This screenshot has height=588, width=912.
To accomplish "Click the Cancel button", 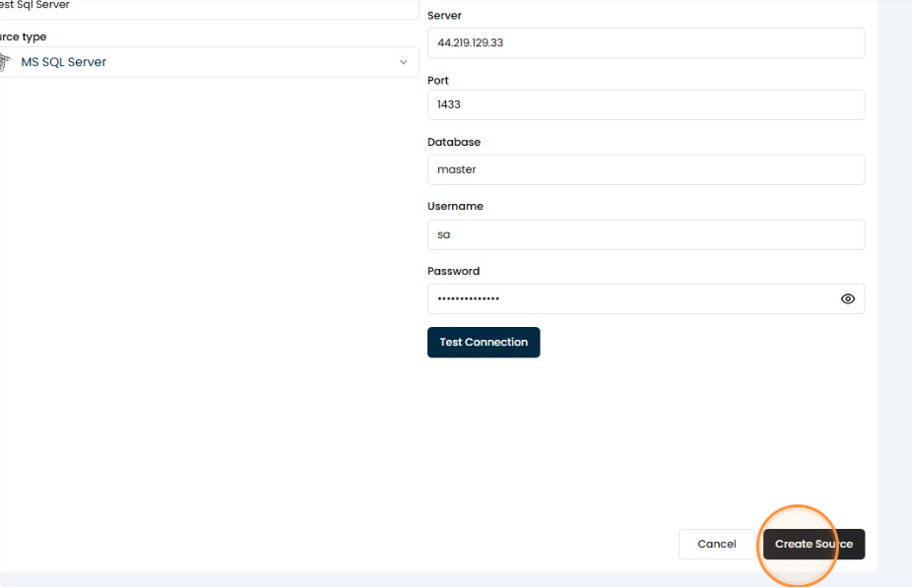I will click(717, 544).
